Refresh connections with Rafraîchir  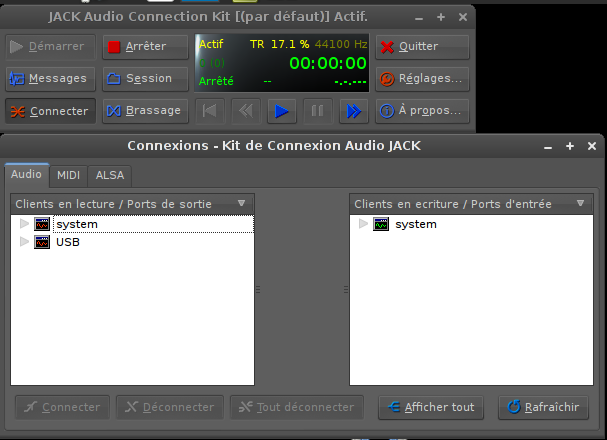pyautogui.click(x=544, y=407)
